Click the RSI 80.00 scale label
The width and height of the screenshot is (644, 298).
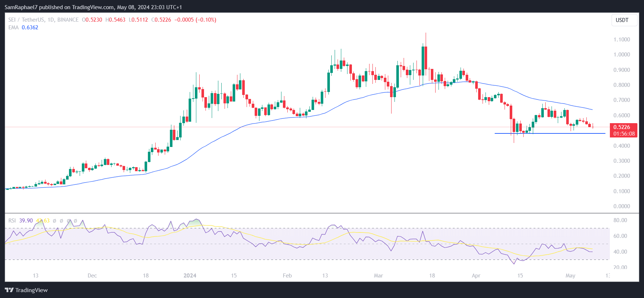[x=620, y=220]
